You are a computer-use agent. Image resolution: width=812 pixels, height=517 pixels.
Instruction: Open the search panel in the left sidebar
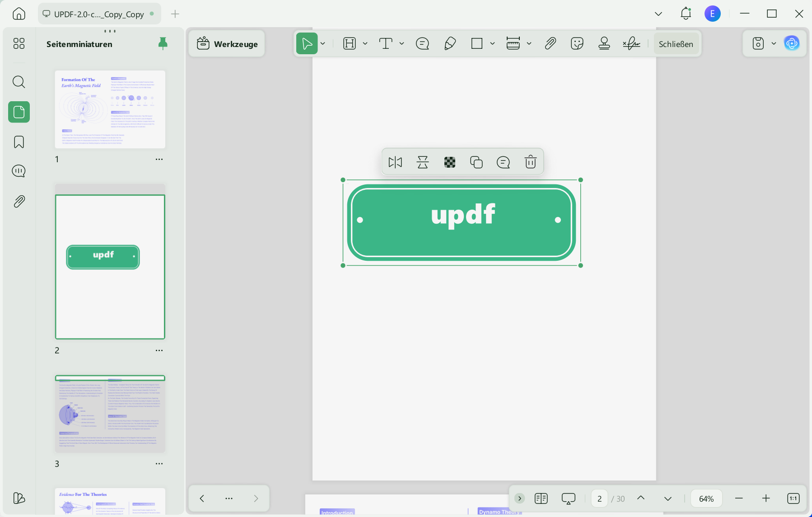point(19,82)
